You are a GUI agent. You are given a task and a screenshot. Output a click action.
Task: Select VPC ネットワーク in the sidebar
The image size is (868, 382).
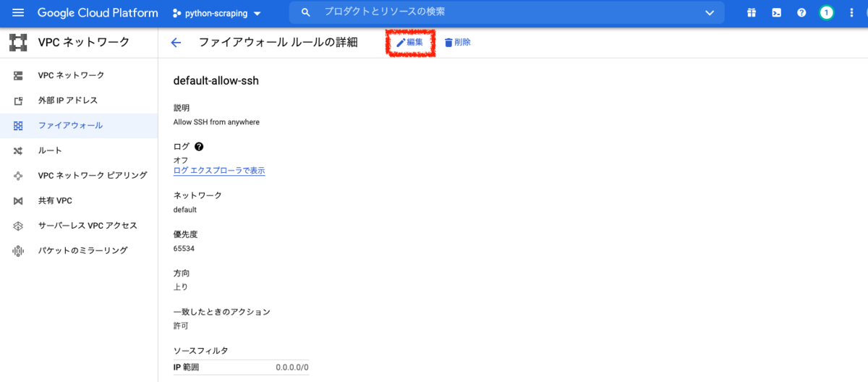click(79, 75)
